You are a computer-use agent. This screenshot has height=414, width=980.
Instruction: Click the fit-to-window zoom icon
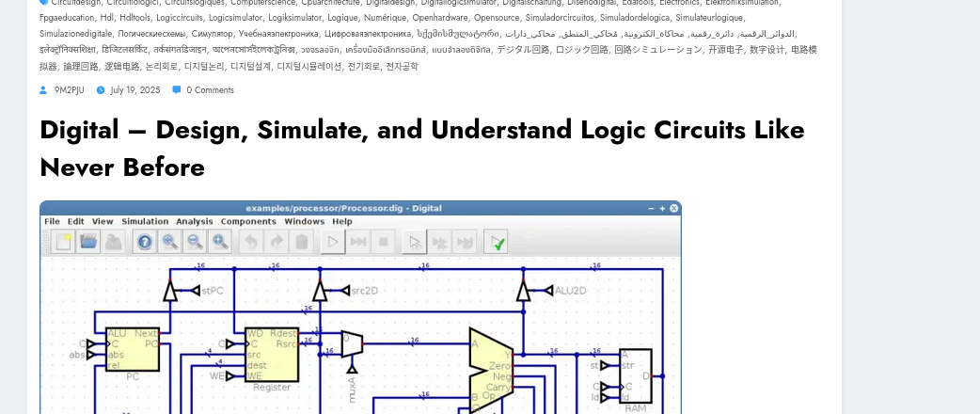219,242
